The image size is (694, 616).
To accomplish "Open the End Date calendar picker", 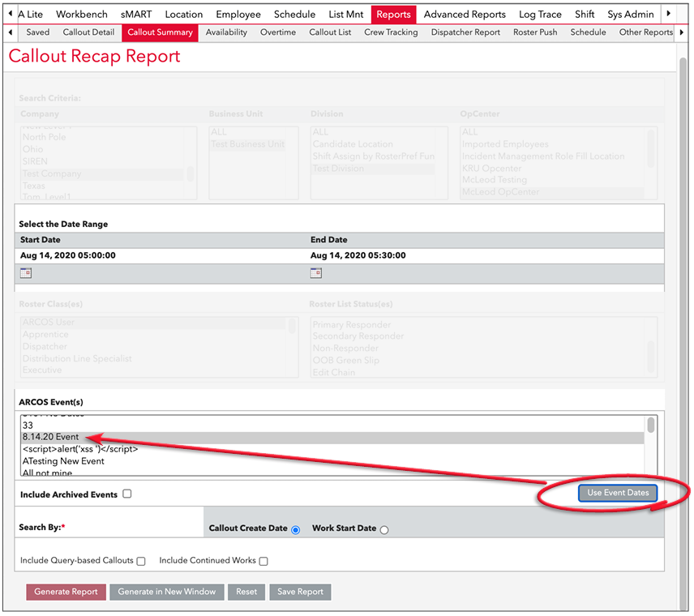I will pos(316,273).
